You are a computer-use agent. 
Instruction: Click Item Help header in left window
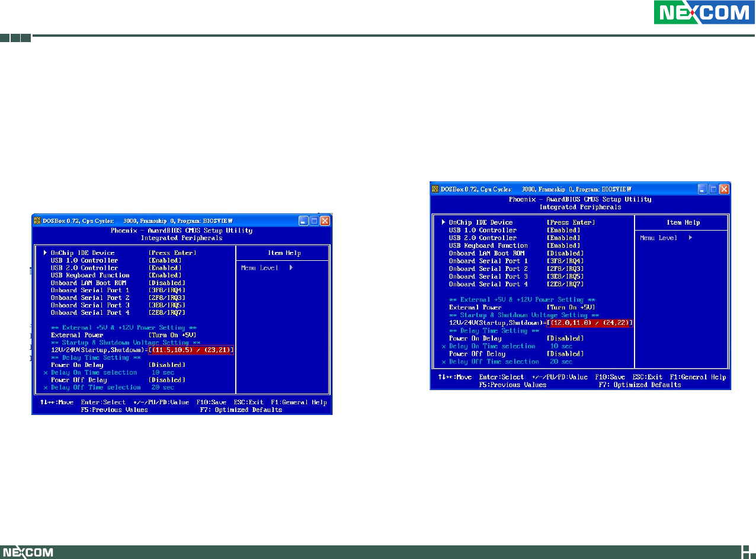point(284,253)
